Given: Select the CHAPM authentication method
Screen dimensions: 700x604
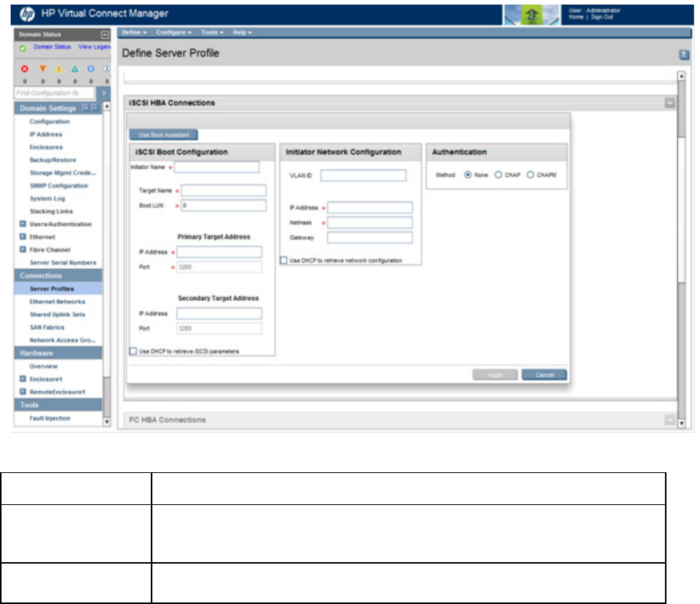Looking at the screenshot, I should pyautogui.click(x=531, y=175).
